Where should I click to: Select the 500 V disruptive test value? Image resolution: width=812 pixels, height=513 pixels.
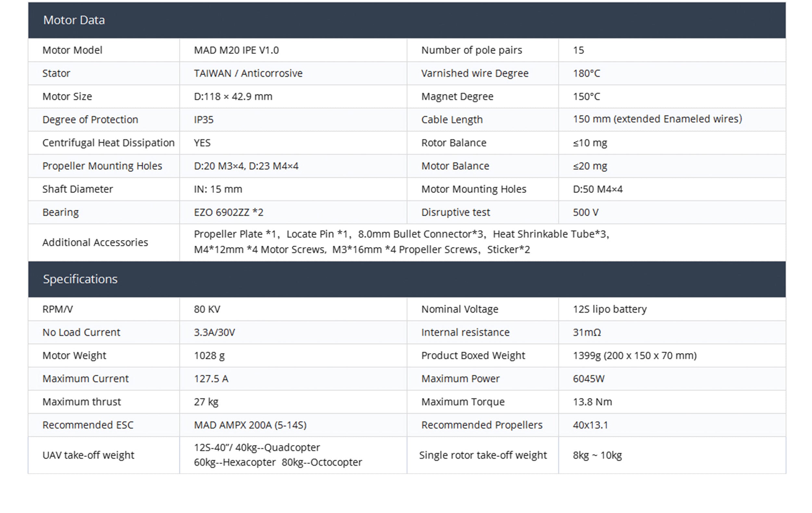coord(586,212)
